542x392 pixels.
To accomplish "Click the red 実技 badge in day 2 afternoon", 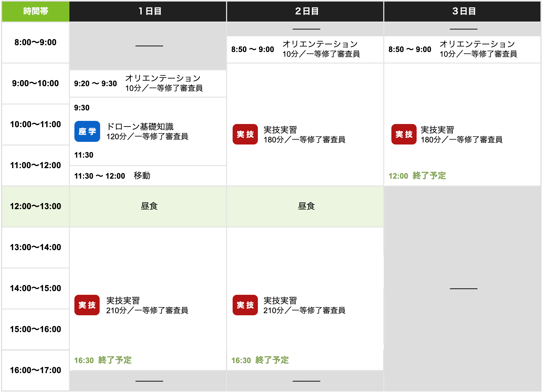I will pos(245,305).
